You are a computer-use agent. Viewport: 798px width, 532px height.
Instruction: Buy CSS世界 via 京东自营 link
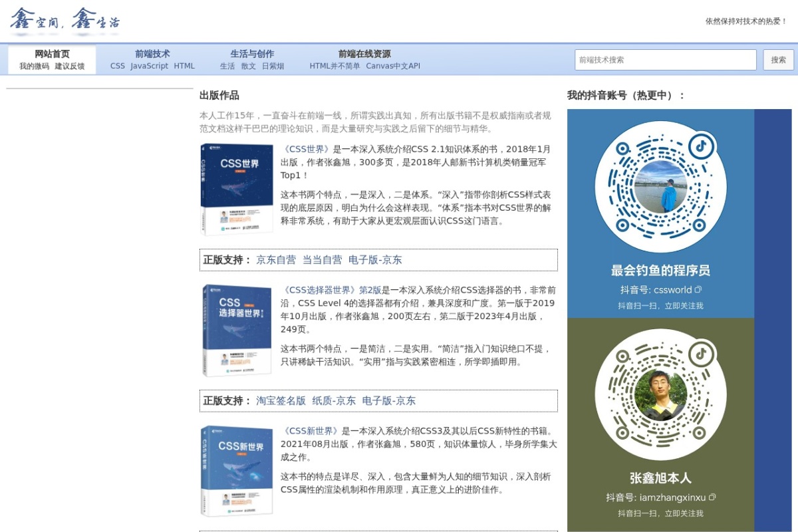point(276,260)
